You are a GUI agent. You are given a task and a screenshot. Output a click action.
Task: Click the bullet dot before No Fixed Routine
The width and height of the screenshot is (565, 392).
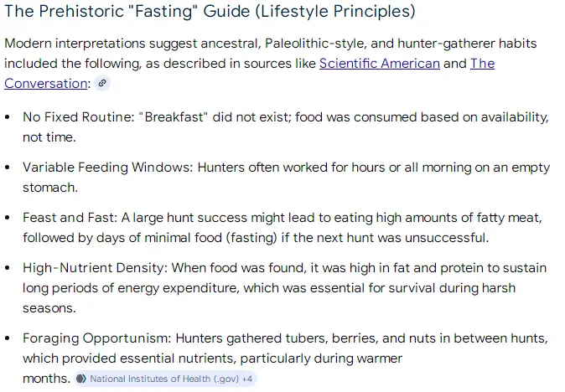coord(8,117)
